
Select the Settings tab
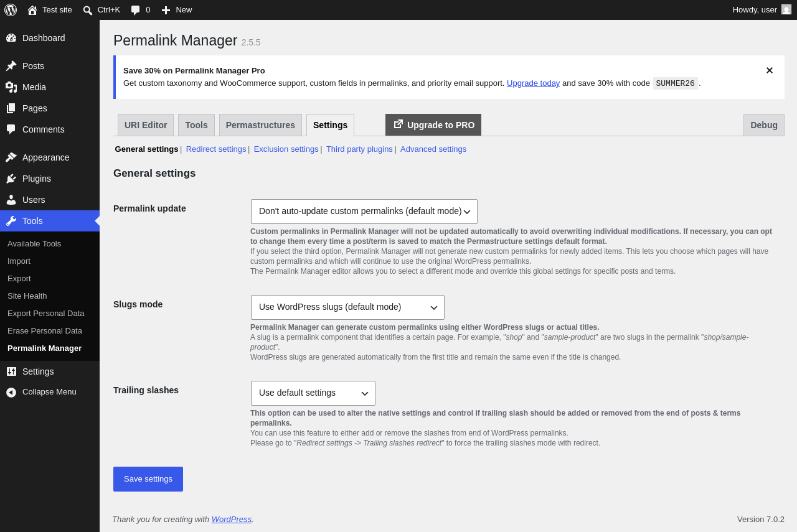coord(330,125)
